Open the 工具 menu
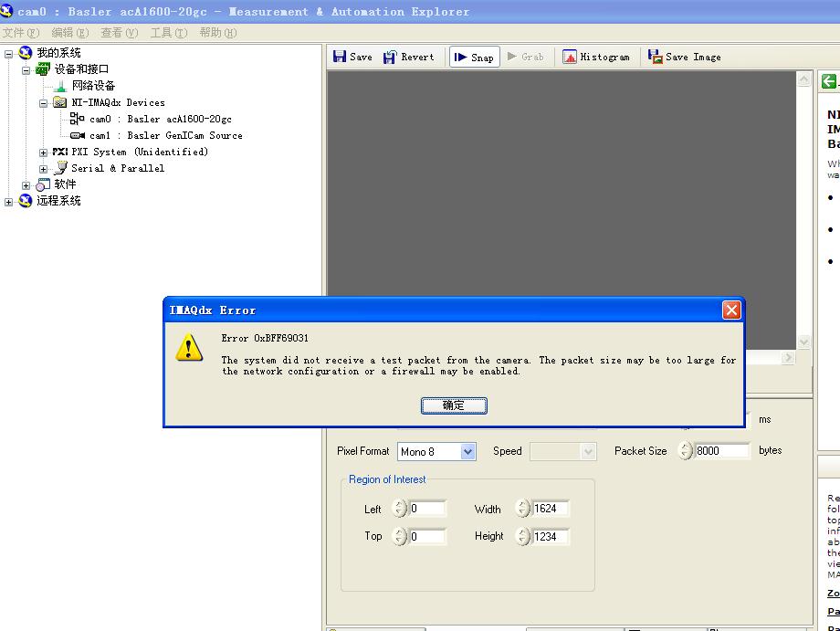 tap(169, 33)
